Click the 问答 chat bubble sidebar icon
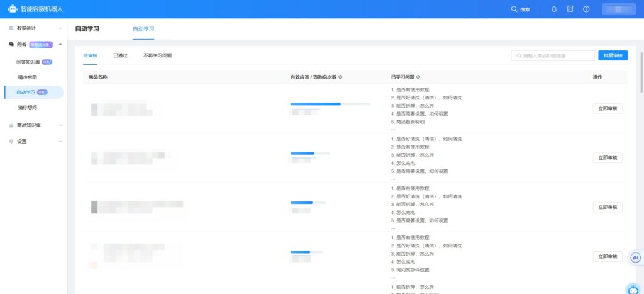This screenshot has height=294, width=644. click(x=11, y=44)
